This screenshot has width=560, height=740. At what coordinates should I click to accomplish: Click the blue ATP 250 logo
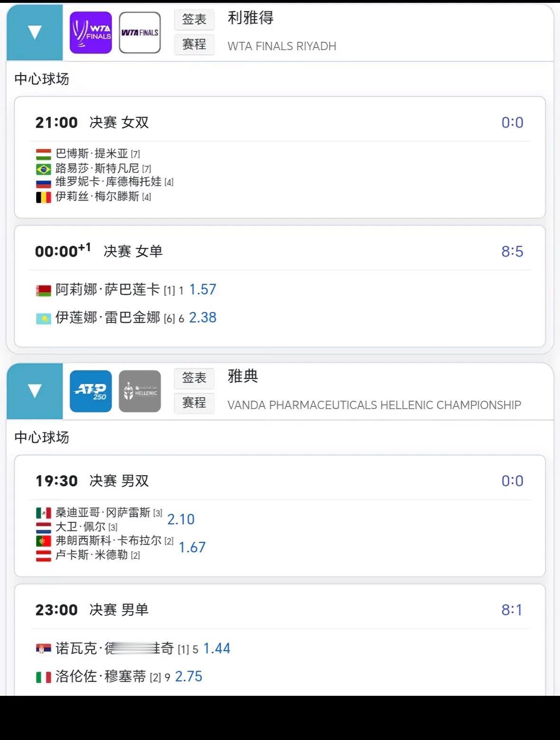[x=91, y=391]
